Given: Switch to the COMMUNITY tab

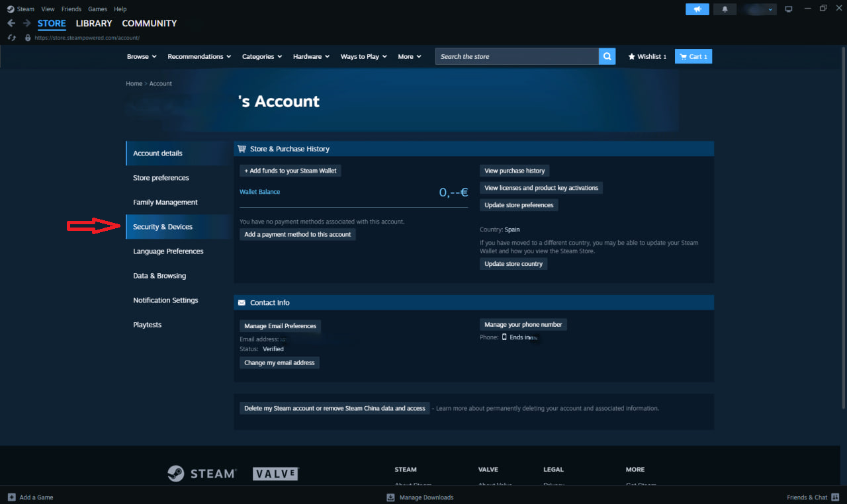Looking at the screenshot, I should 150,23.
